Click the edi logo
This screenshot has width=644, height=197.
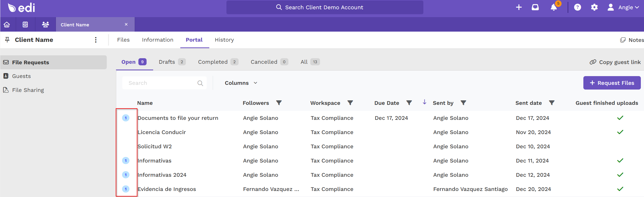click(21, 8)
